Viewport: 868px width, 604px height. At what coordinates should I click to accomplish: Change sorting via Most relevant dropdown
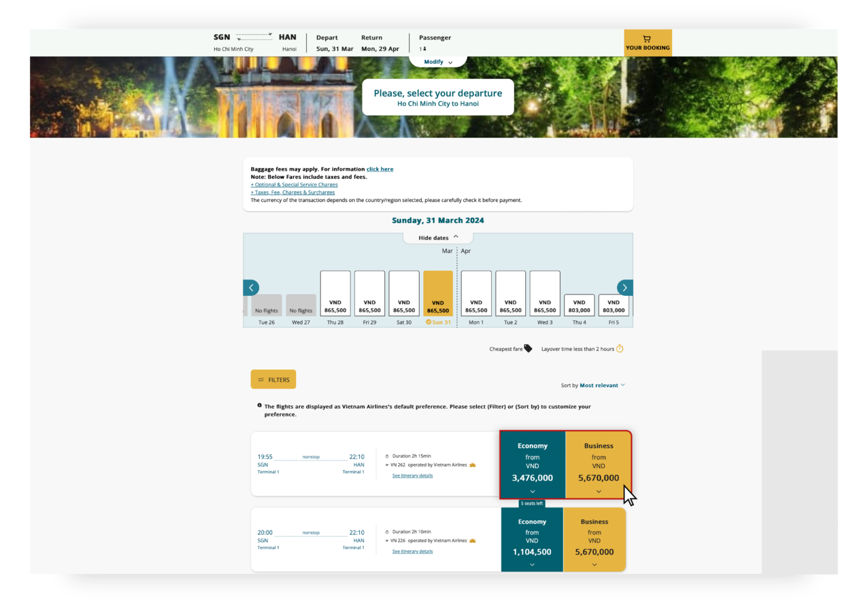(x=599, y=385)
